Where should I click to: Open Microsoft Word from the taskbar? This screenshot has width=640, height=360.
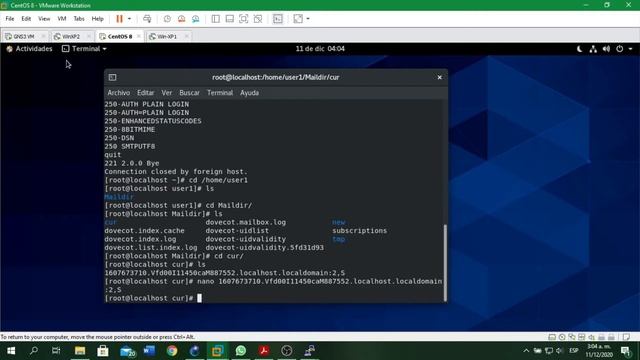(149, 351)
